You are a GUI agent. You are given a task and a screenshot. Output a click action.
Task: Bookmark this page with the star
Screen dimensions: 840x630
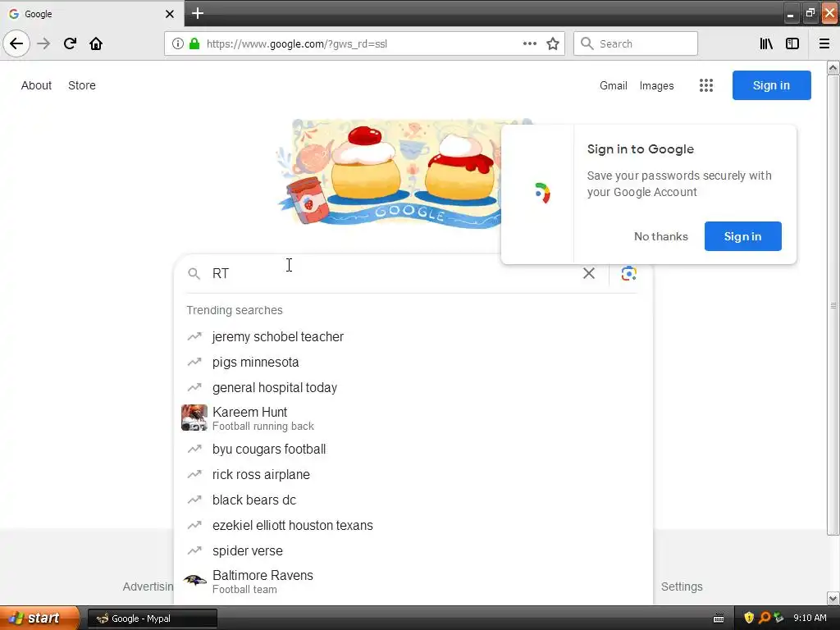(x=553, y=43)
